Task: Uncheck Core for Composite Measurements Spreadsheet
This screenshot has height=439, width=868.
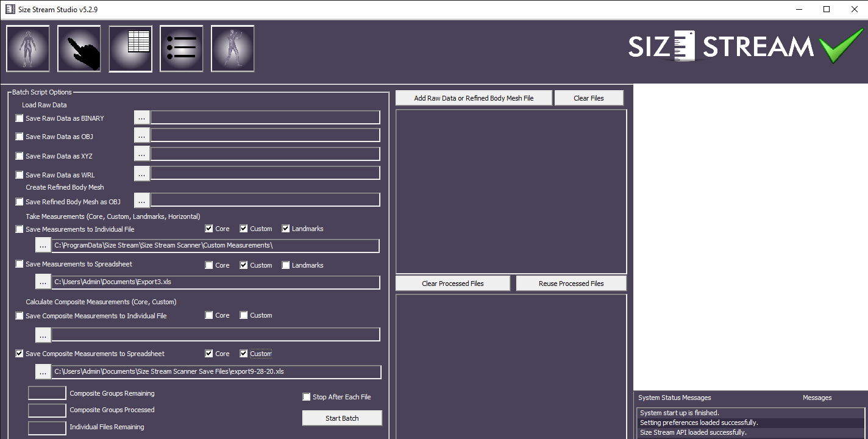Action: click(x=209, y=354)
